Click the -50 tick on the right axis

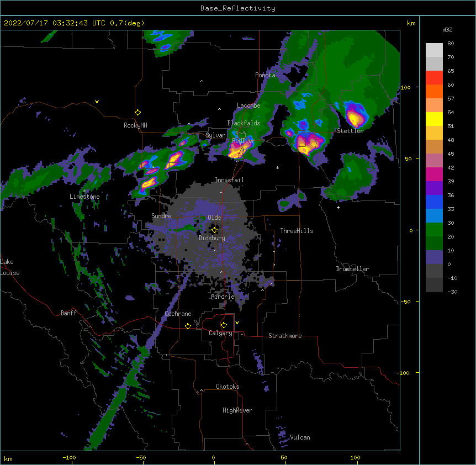pos(405,302)
